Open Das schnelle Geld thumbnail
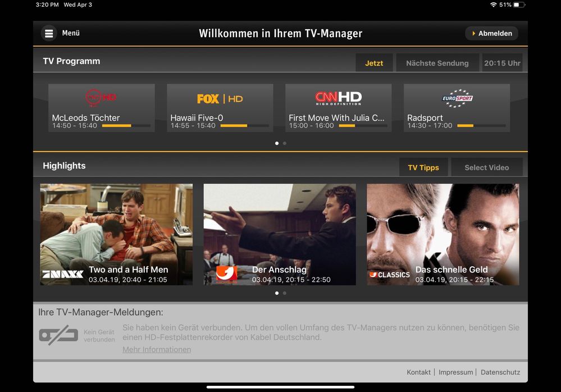Screen dimensions: 561x392 443,234
